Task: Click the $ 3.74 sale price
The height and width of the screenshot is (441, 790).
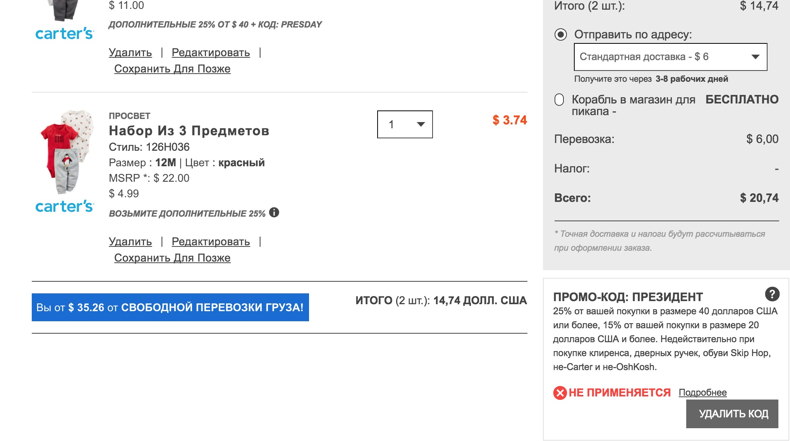Action: 509,120
